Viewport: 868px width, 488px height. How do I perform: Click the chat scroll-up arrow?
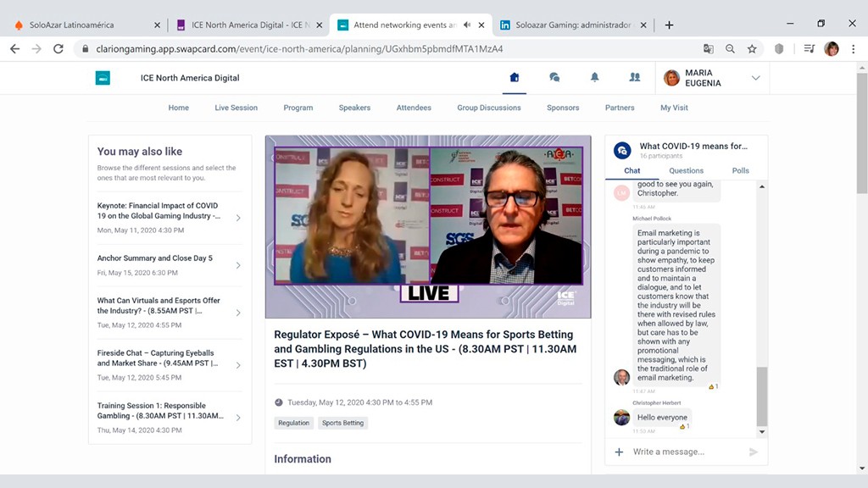[762, 187]
